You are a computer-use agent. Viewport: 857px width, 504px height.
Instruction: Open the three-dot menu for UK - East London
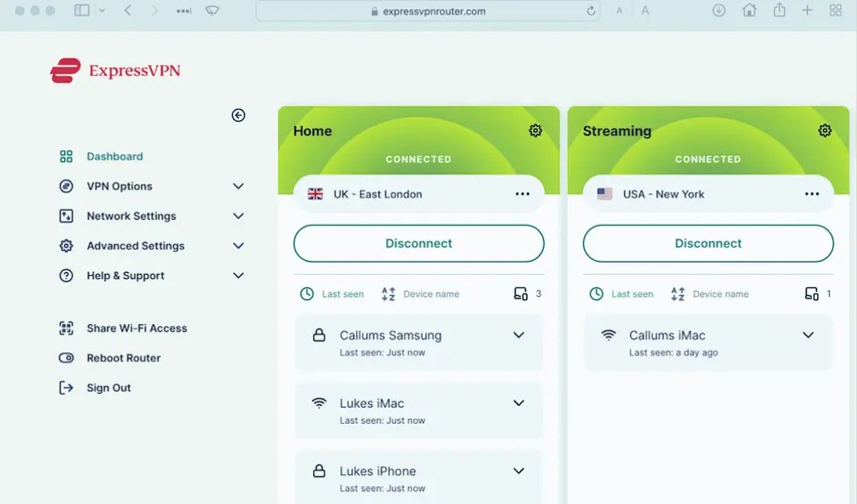click(x=522, y=194)
